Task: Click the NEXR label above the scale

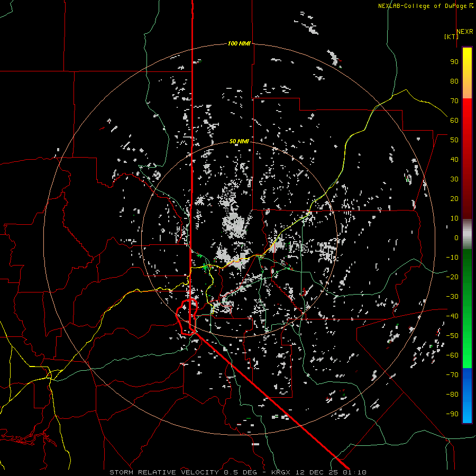Action: tap(465, 32)
